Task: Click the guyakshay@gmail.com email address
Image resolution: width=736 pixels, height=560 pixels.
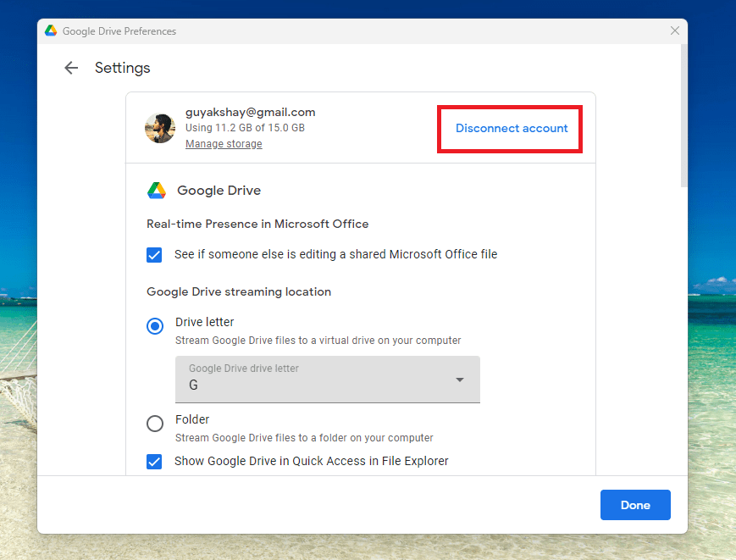Action: [249, 112]
